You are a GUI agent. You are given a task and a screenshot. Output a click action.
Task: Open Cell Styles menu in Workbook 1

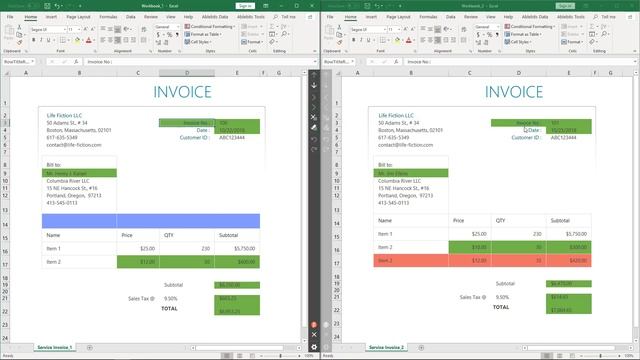click(198, 42)
